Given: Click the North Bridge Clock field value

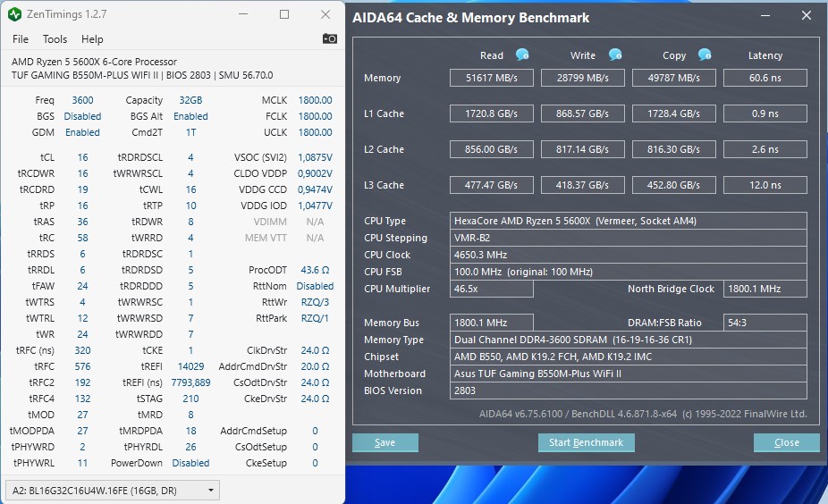Looking at the screenshot, I should [x=765, y=289].
